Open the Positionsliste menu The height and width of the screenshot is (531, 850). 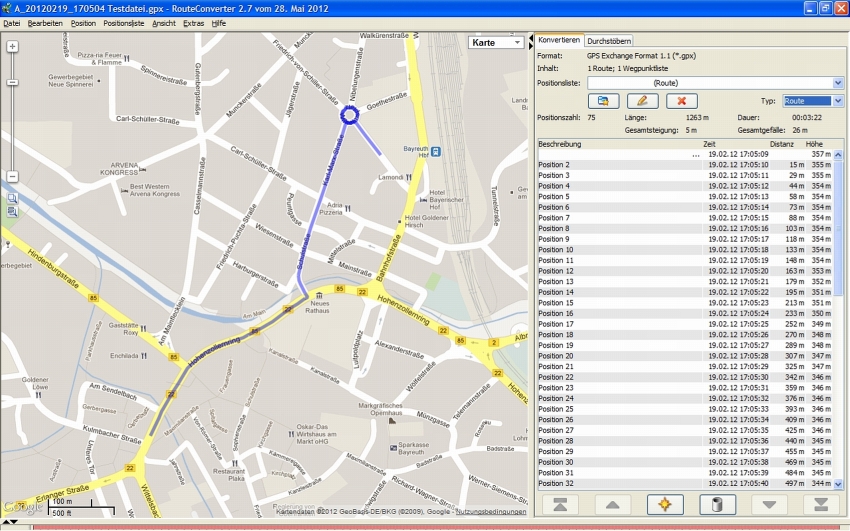(124, 23)
